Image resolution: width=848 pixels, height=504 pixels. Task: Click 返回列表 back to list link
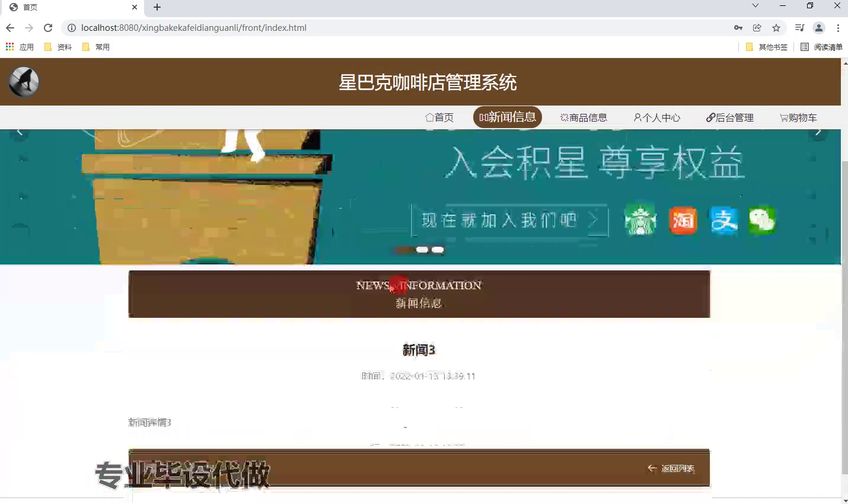(x=671, y=468)
